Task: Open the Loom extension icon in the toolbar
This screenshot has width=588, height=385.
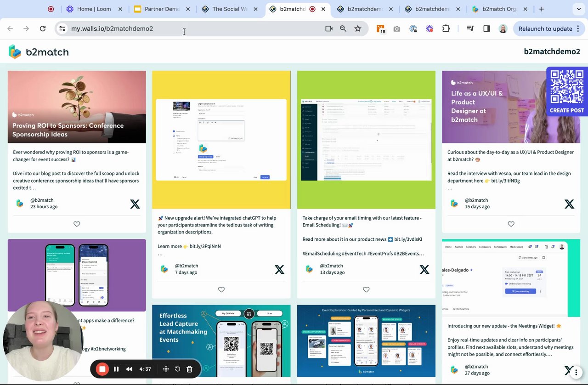Action: (430, 28)
